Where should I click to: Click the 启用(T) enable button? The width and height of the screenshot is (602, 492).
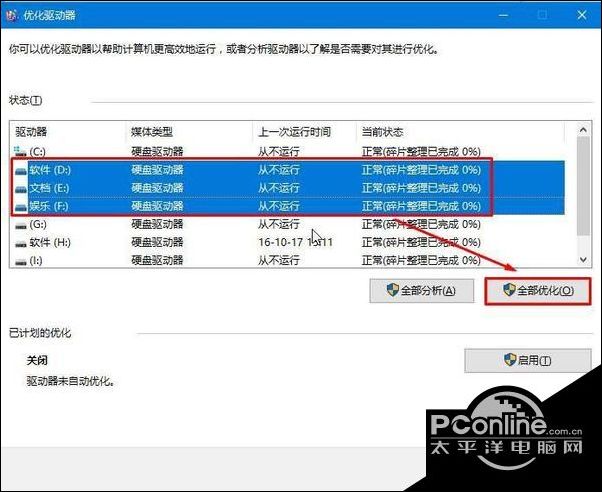[528, 360]
